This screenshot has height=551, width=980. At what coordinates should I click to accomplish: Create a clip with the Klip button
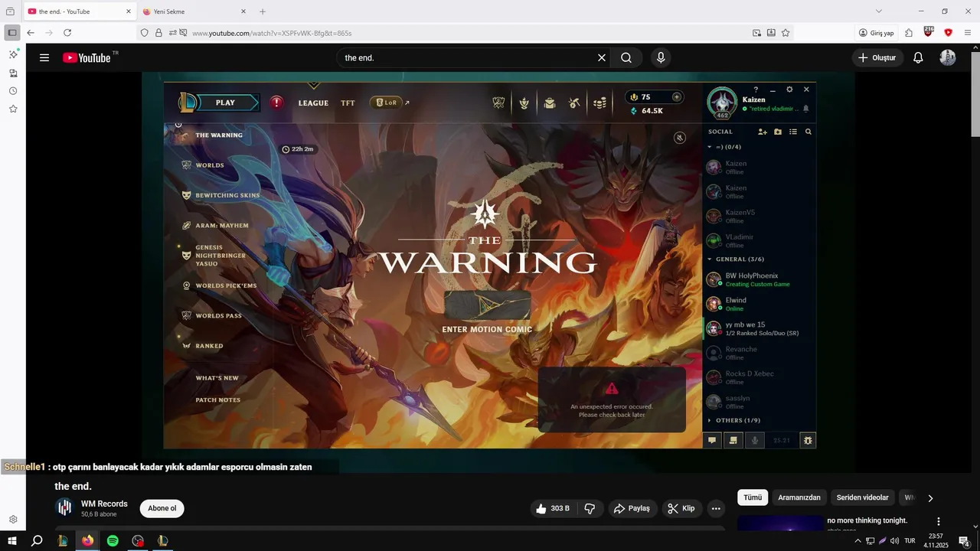(681, 508)
